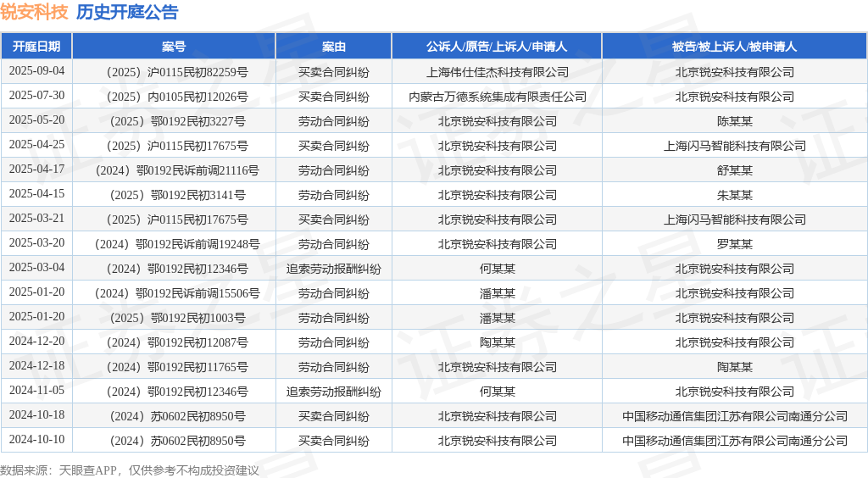Click the 数据来源 footer note
868x478 pixels.
tap(130, 470)
